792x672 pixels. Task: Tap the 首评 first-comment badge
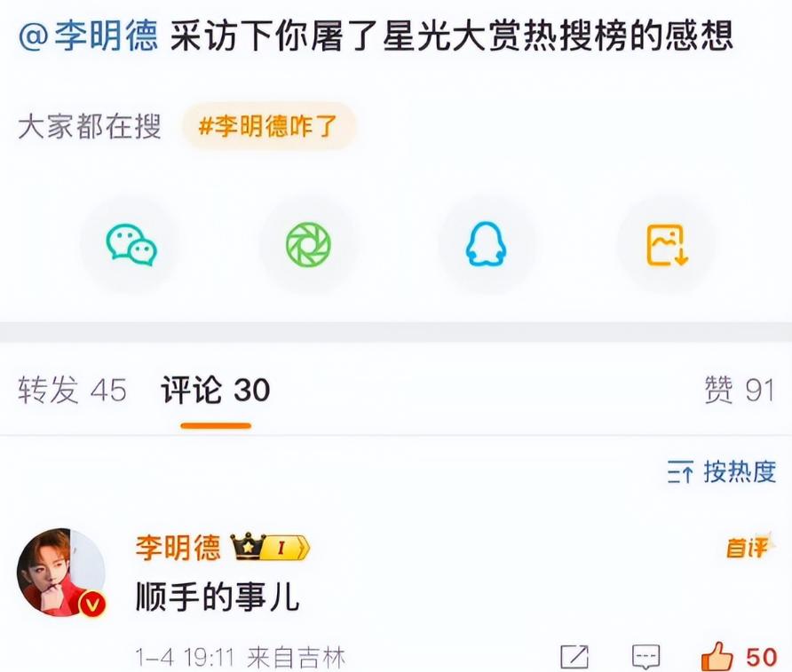748,547
